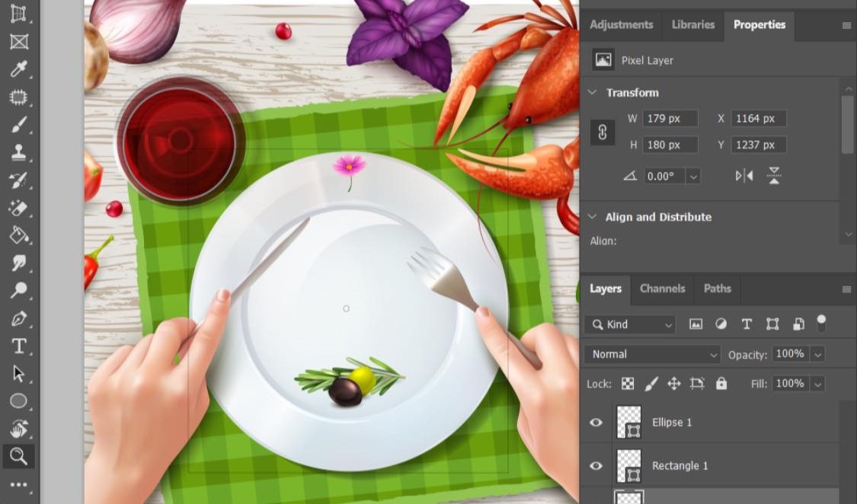The height and width of the screenshot is (504, 857).
Task: Hide the Ellipse 1 layer
Action: (x=596, y=423)
